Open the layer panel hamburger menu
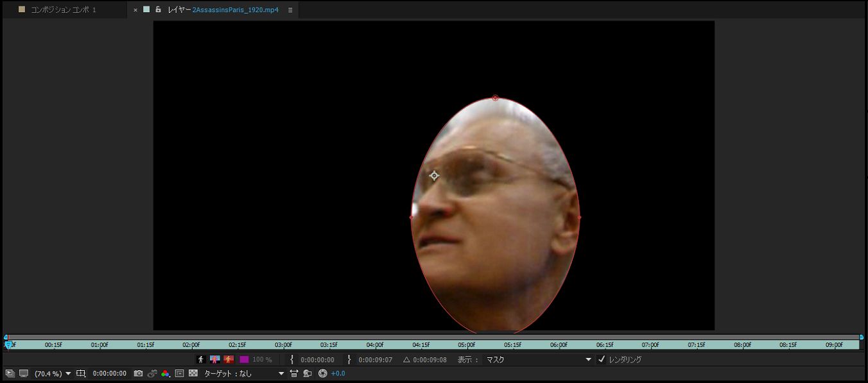Viewport: 868px width, 383px height. [x=290, y=10]
